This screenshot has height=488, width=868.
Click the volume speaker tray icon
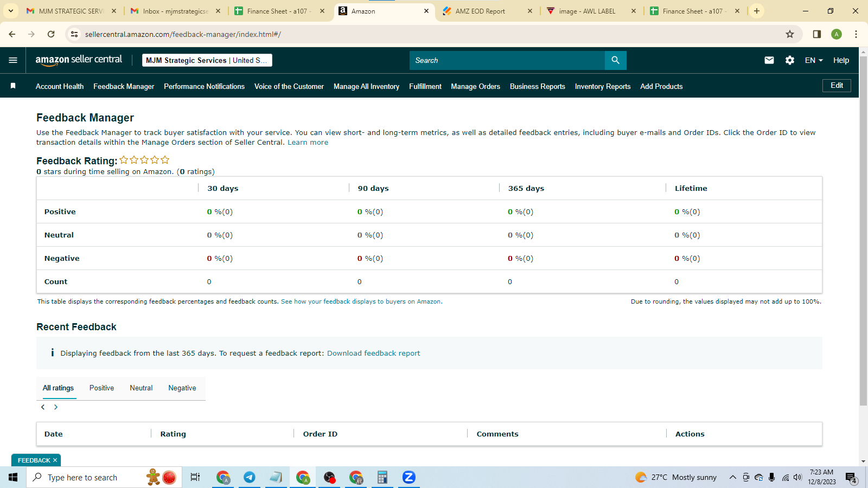797,478
